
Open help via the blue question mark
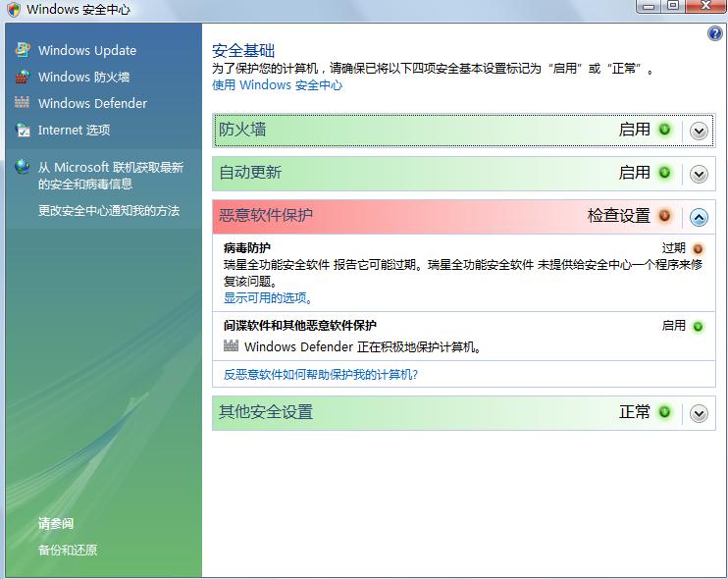coord(714,33)
